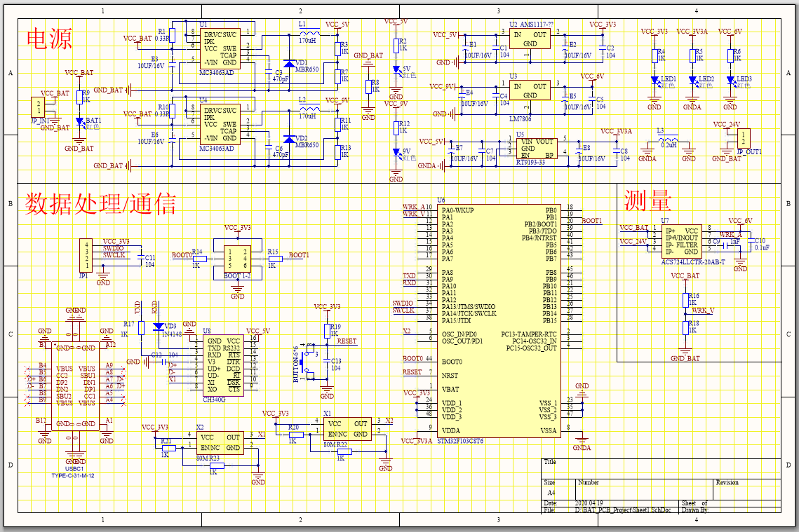Select capacitor C10 0.1uF
The width and height of the screenshot is (799, 532).
pos(750,241)
